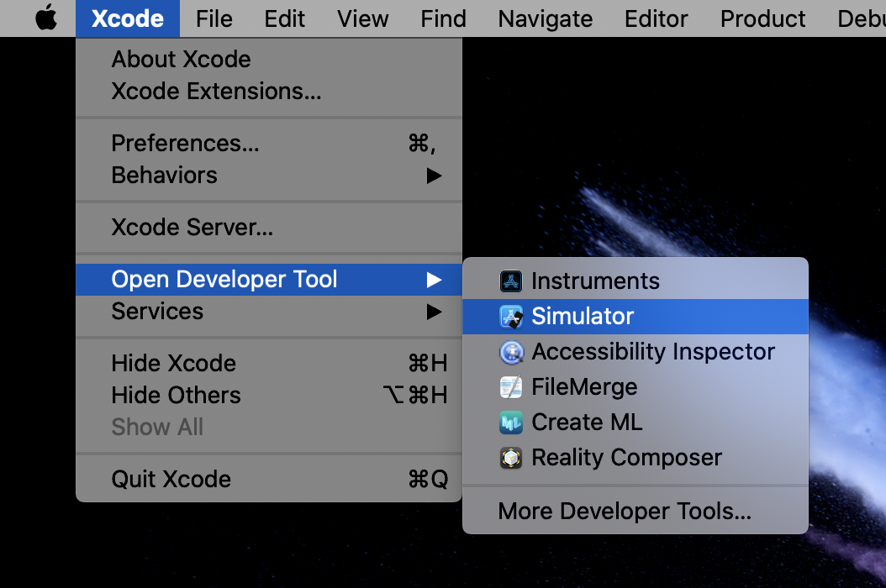
Task: Choose Hide Xcode
Action: click(x=269, y=363)
